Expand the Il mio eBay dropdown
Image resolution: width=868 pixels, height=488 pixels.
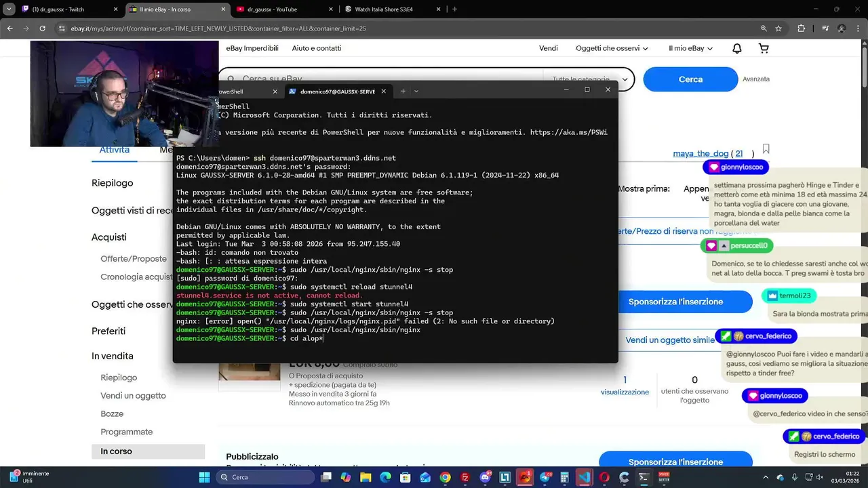691,48
